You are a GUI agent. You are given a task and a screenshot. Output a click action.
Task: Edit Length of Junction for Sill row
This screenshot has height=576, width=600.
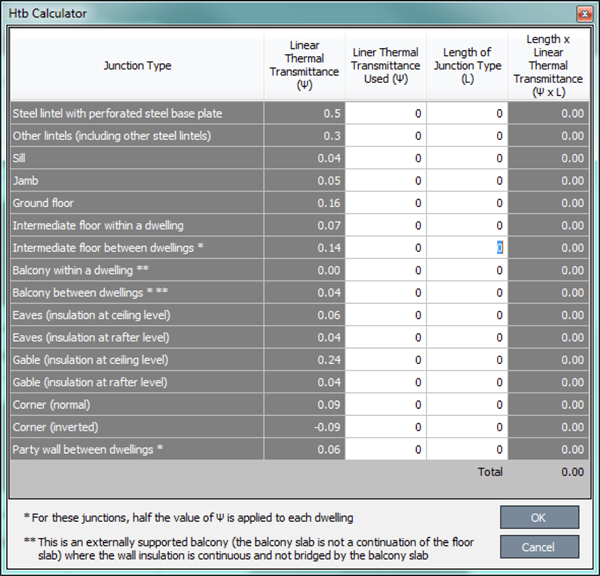point(467,158)
